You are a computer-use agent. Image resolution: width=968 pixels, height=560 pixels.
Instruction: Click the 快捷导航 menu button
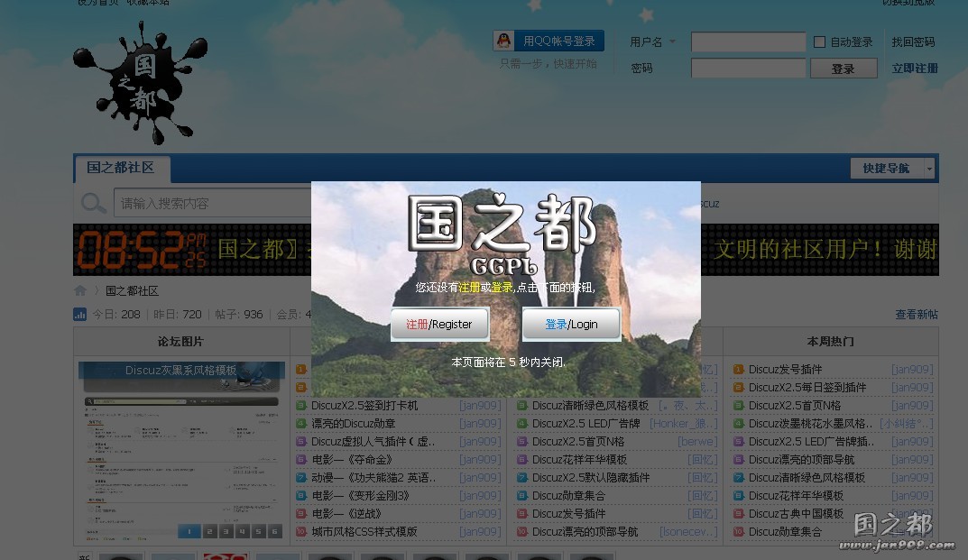[x=886, y=168]
